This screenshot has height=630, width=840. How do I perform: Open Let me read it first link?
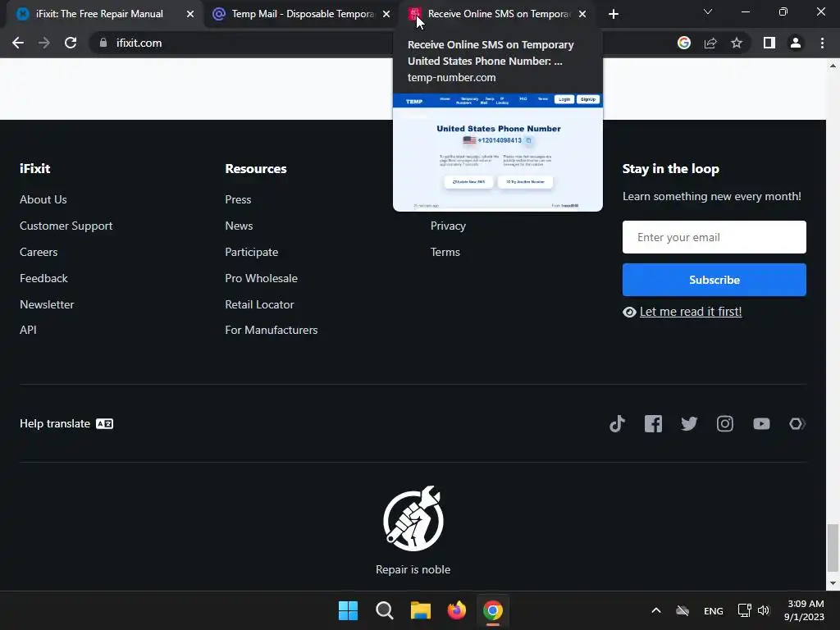pyautogui.click(x=691, y=312)
